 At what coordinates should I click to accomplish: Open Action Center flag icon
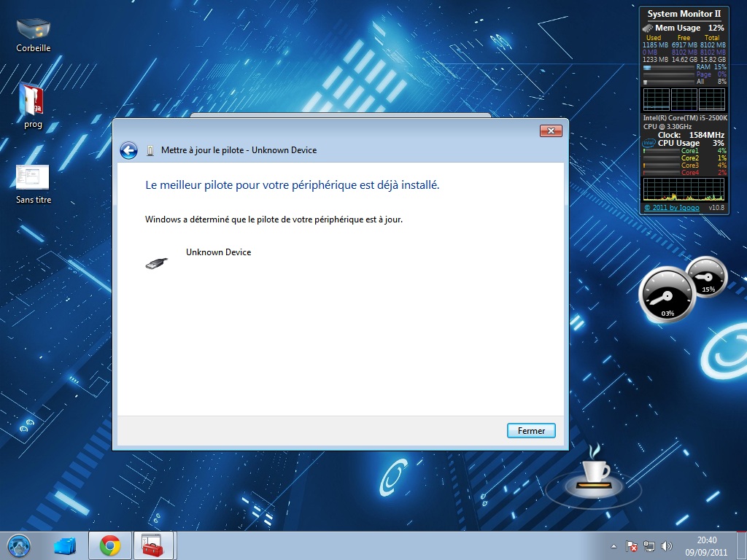[632, 546]
